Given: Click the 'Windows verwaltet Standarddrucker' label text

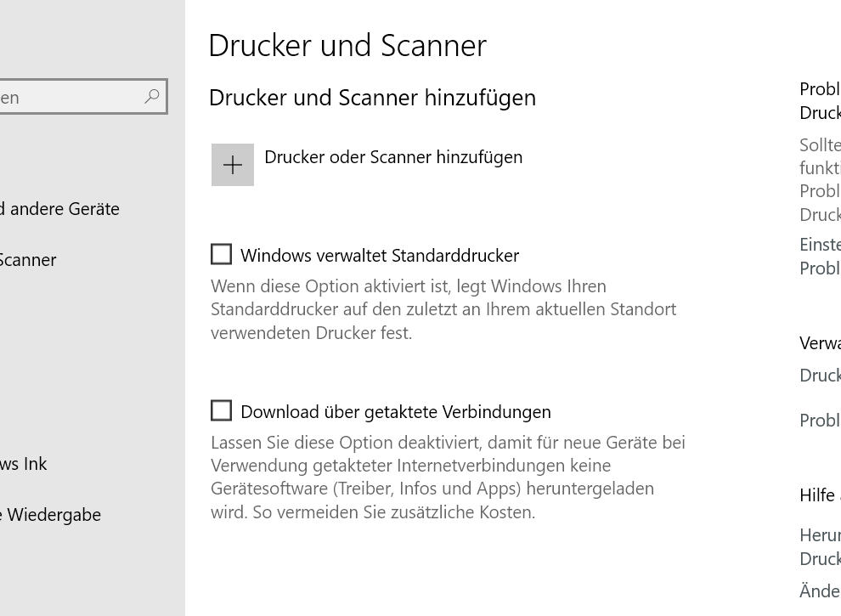Looking at the screenshot, I should 380,256.
